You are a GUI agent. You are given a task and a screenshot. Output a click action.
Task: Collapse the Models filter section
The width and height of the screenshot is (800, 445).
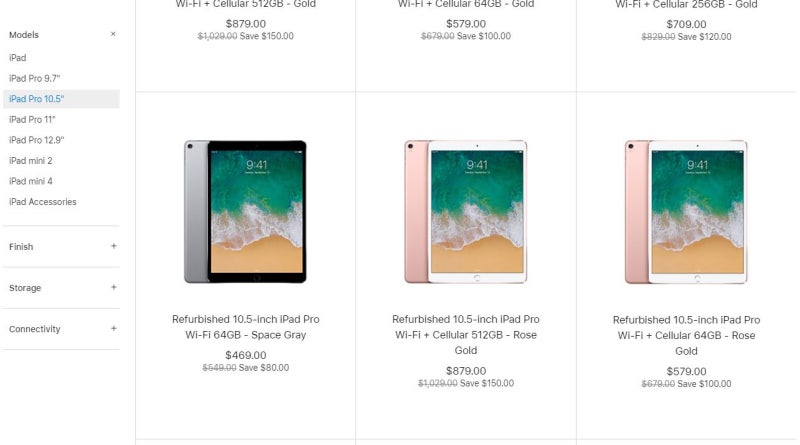tap(113, 34)
